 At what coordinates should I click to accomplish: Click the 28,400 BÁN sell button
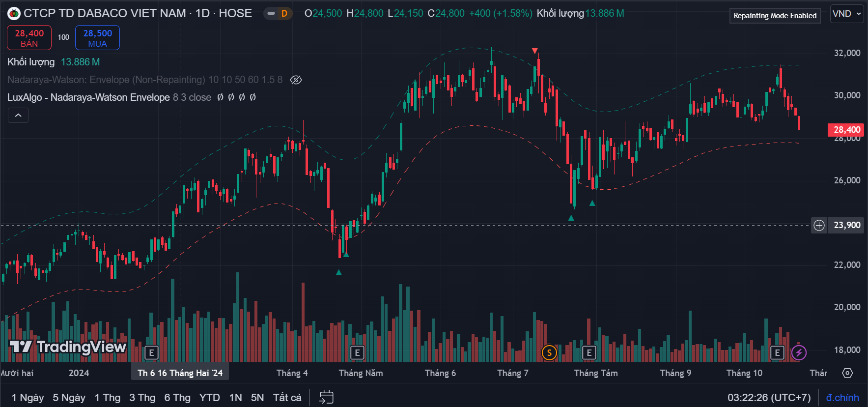[29, 38]
